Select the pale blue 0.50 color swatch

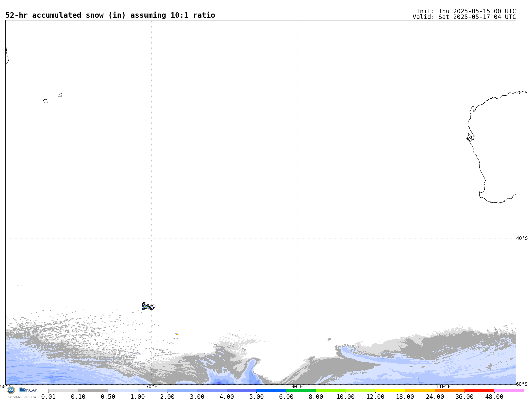tap(123, 391)
